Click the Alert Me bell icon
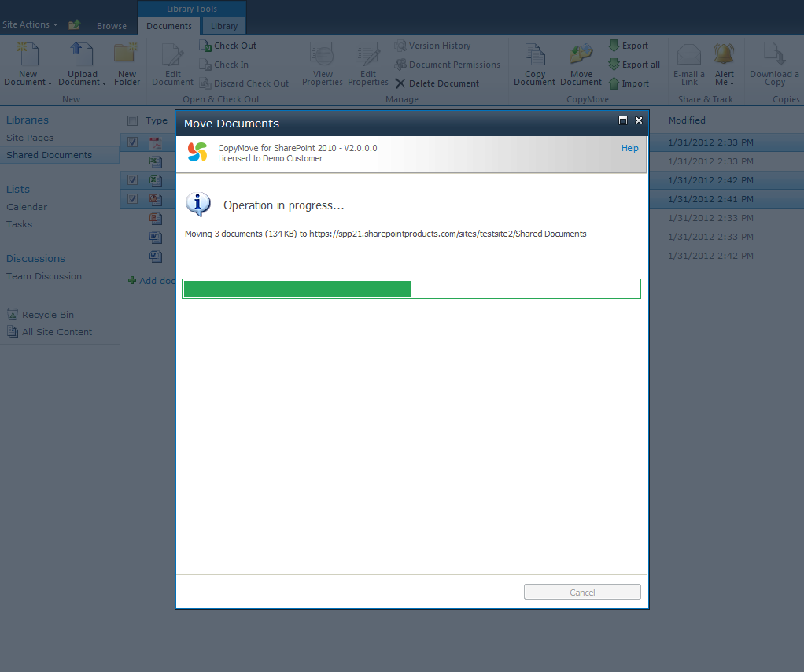Viewport: 804px width, 672px height. 724,54
